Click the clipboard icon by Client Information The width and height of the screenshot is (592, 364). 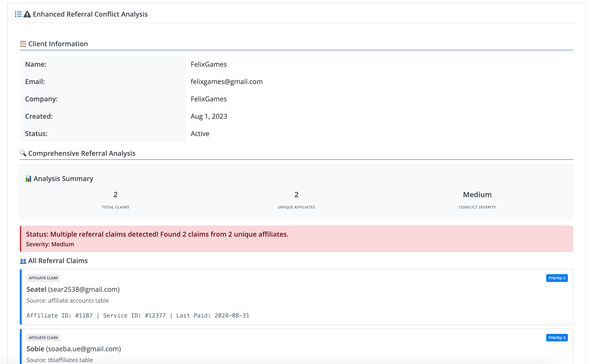tap(23, 44)
